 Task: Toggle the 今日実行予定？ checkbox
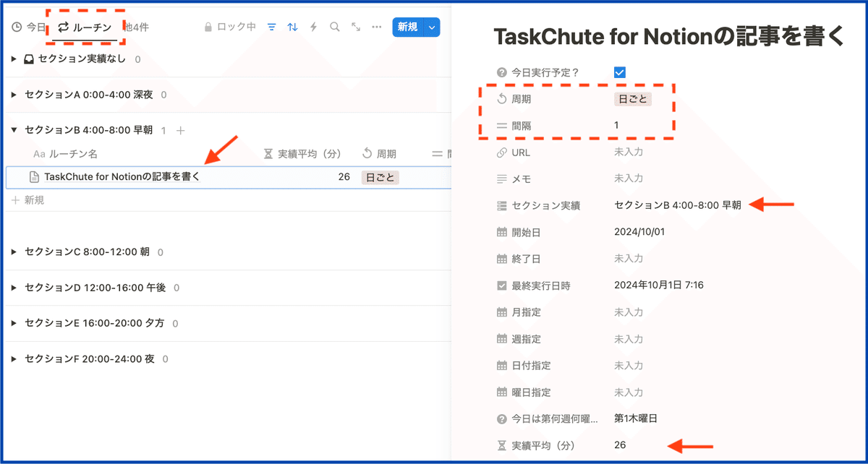tap(619, 72)
